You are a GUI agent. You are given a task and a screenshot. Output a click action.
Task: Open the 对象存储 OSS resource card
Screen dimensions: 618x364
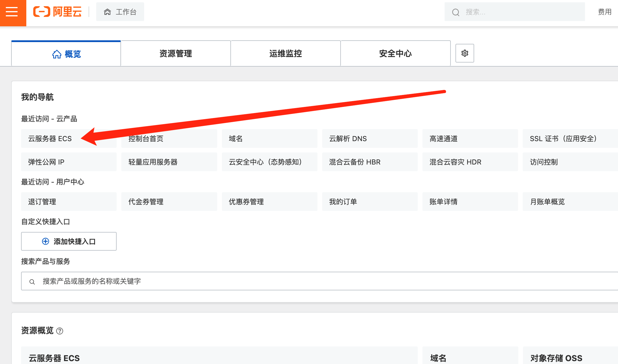click(x=570, y=356)
